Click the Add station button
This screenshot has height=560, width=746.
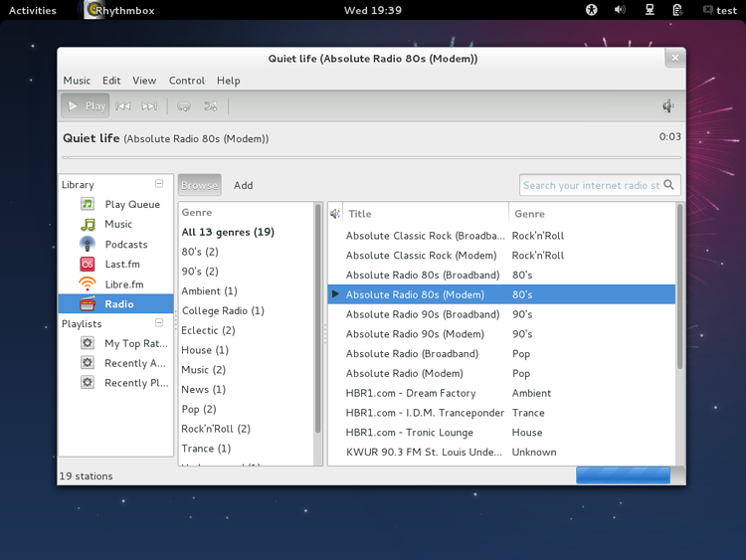(x=243, y=185)
